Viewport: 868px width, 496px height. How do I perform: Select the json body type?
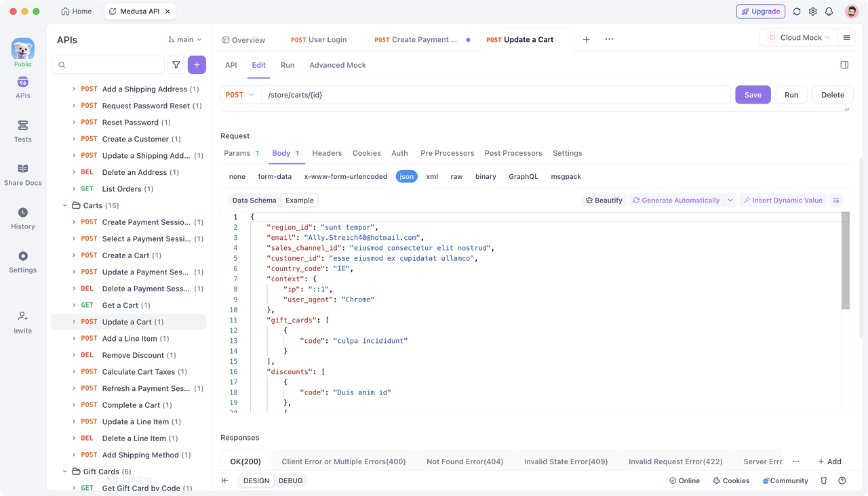coord(406,176)
